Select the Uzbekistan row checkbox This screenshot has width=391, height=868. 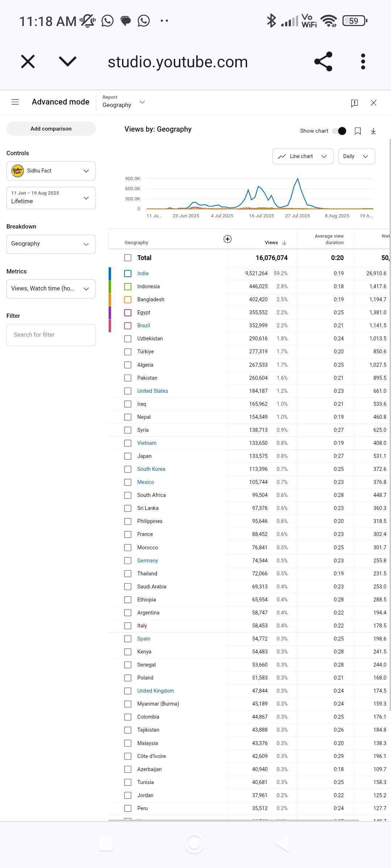click(127, 339)
